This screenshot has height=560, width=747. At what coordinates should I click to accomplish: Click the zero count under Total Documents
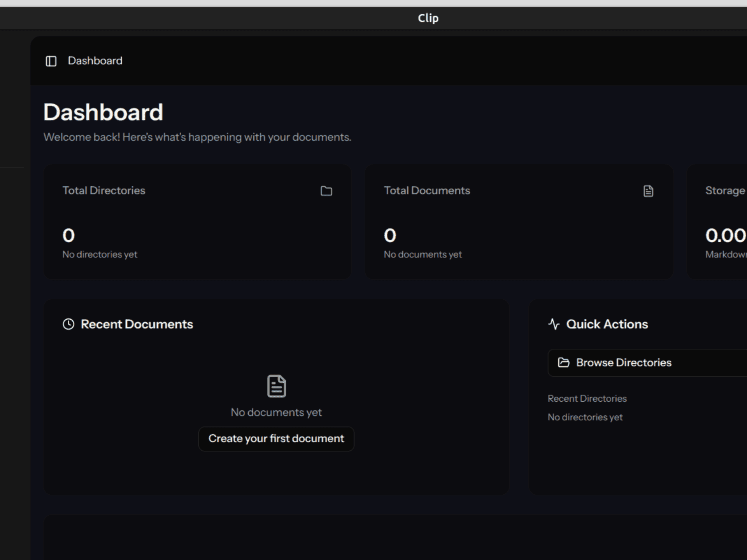pyautogui.click(x=390, y=236)
